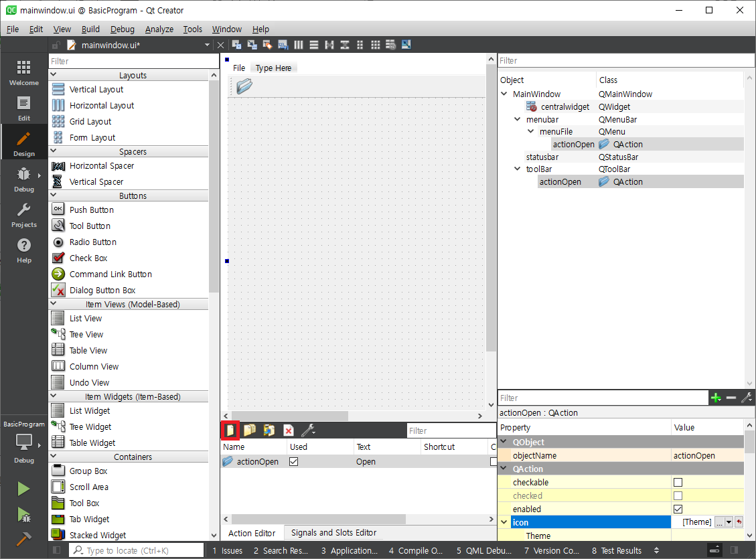Click icon property ellipsis button
Screen dimensions: 756x559
(719, 522)
